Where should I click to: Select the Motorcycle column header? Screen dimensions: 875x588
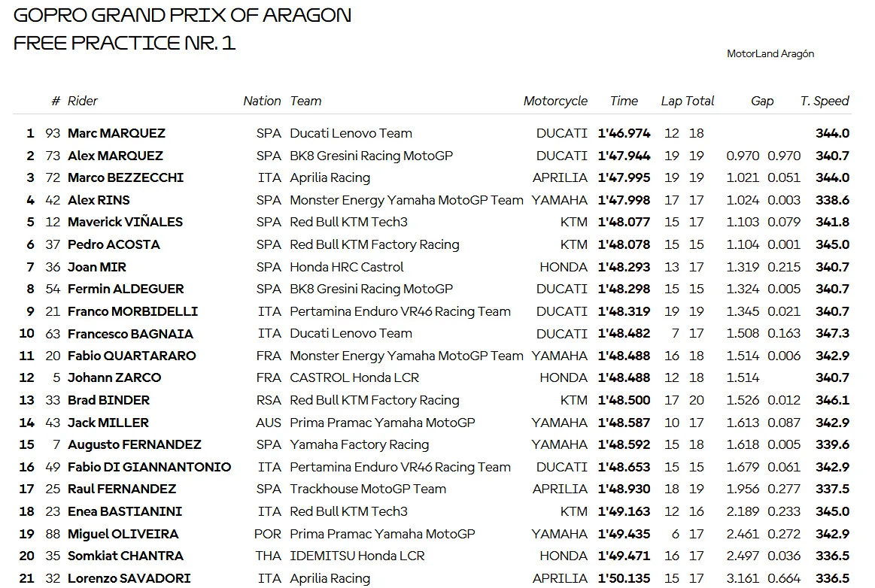[555, 101]
